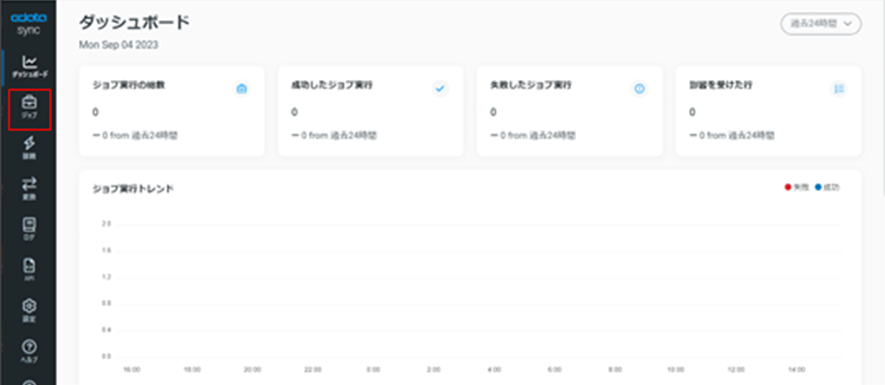The image size is (885, 385).
Task: Click the date Mon Sep 04 2023
Action: coord(119,45)
